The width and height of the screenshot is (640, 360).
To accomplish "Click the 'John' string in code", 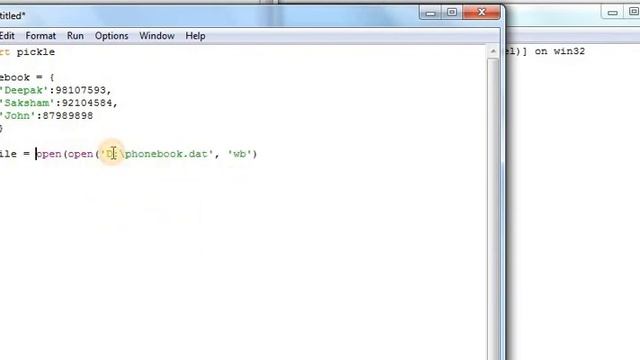I will (x=18, y=116).
